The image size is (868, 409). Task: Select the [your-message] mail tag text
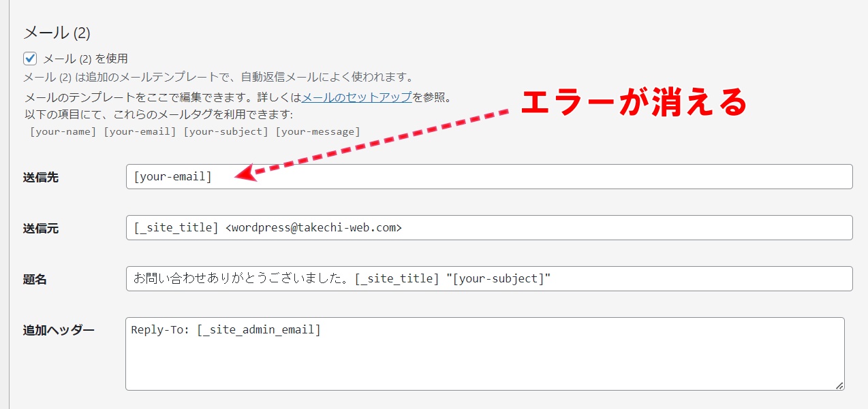click(x=317, y=131)
